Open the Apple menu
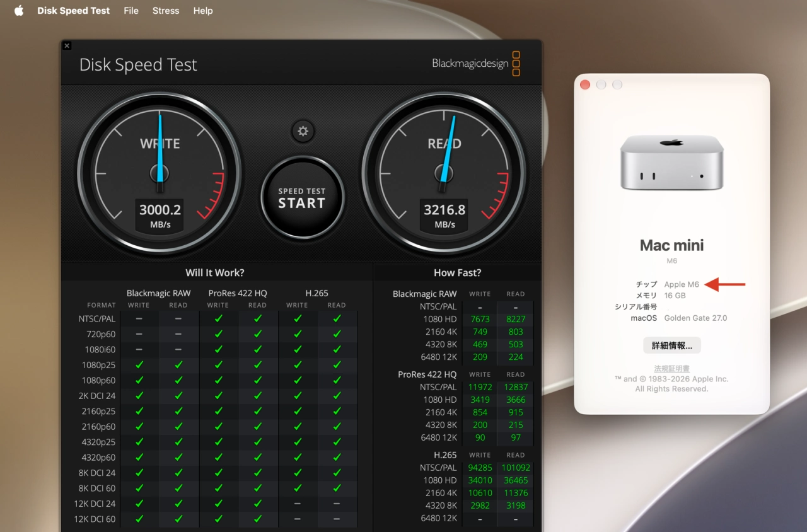Screen dimensions: 807x532 click(x=19, y=11)
